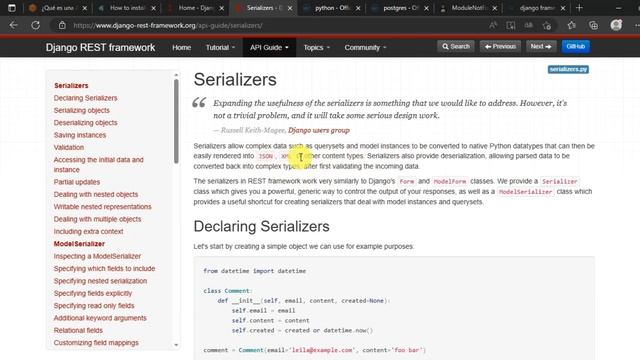Close the Serializers tab
The height and width of the screenshot is (360, 640).
coord(290,8)
